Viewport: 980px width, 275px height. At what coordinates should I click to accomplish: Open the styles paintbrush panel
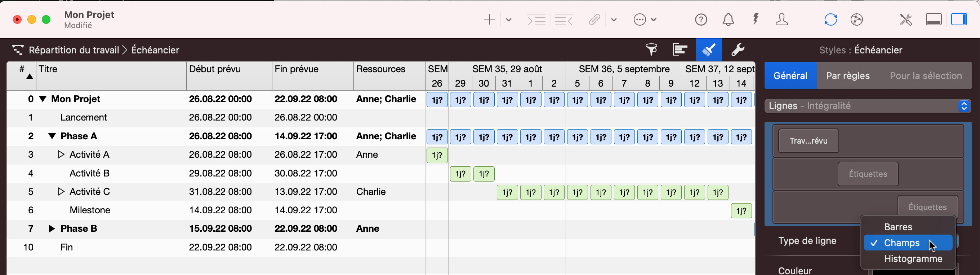pyautogui.click(x=708, y=49)
